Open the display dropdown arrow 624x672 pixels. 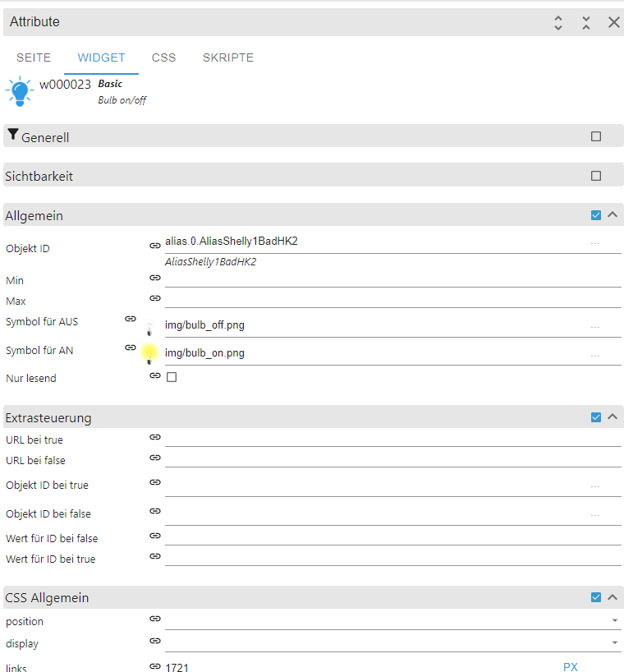(615, 642)
